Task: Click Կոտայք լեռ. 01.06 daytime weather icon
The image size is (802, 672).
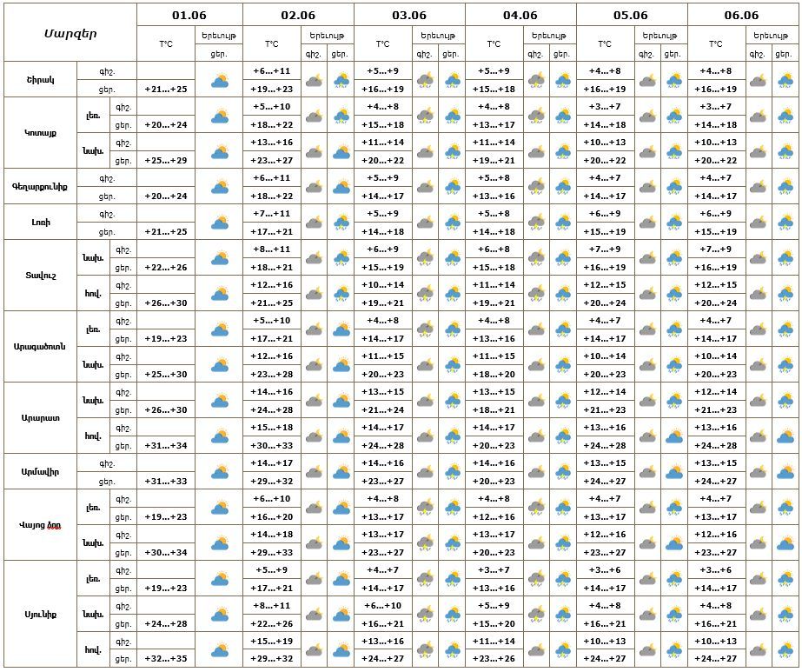Action: click(220, 116)
